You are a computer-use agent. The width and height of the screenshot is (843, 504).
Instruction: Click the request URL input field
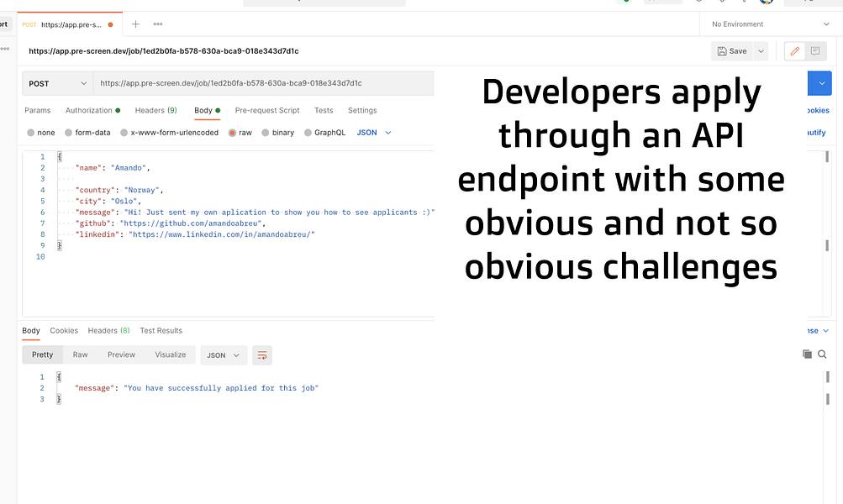(x=263, y=83)
